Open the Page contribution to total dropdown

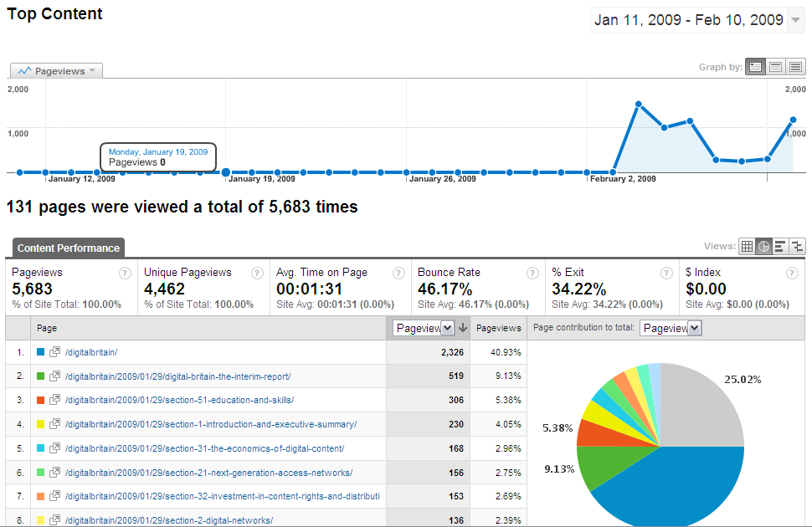coord(671,328)
